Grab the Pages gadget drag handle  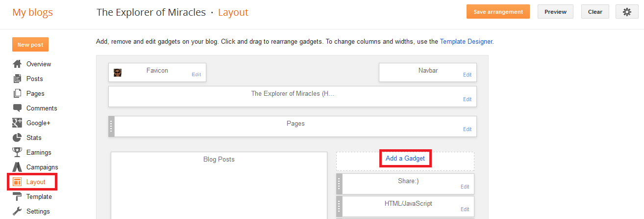tap(111, 126)
